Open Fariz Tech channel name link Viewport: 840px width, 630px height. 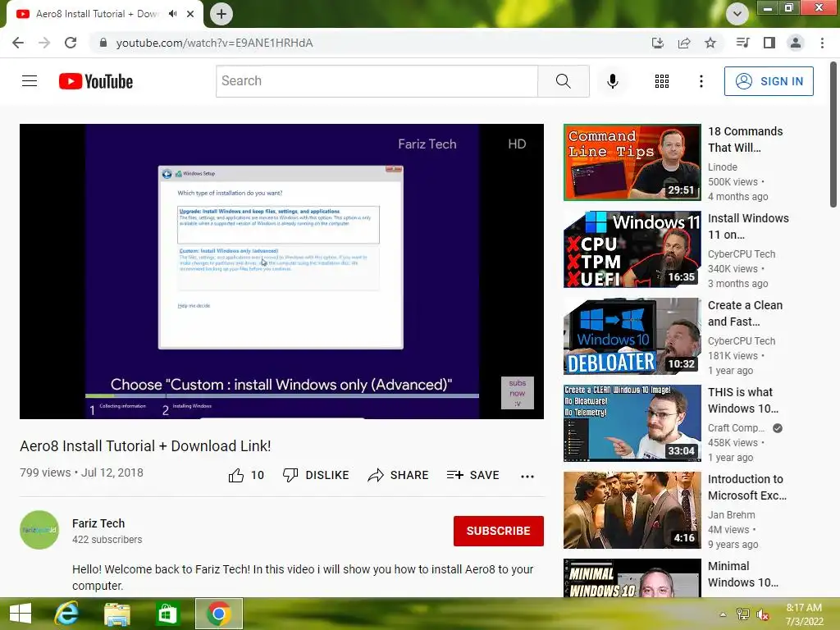point(98,523)
